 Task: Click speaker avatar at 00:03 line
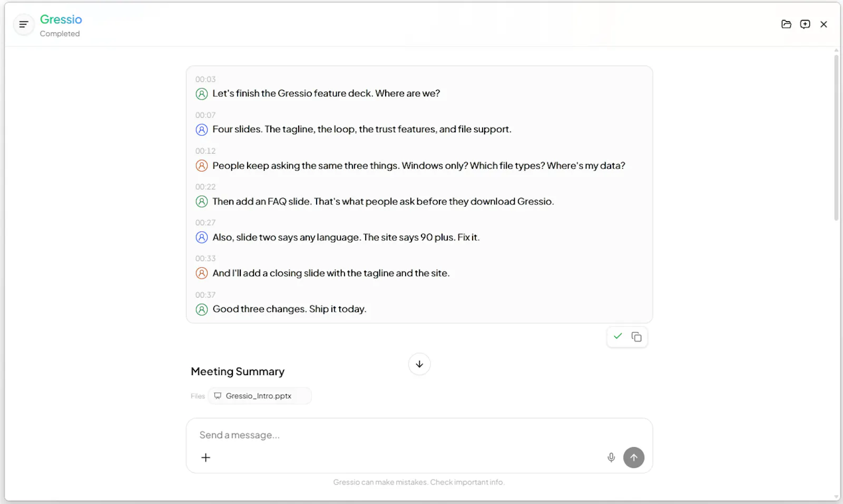pyautogui.click(x=202, y=94)
